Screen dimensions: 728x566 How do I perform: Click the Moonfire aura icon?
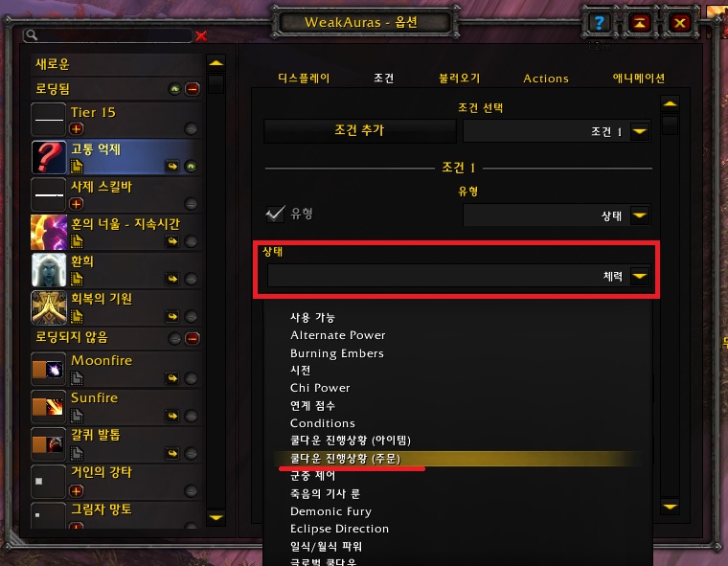tap(48, 369)
